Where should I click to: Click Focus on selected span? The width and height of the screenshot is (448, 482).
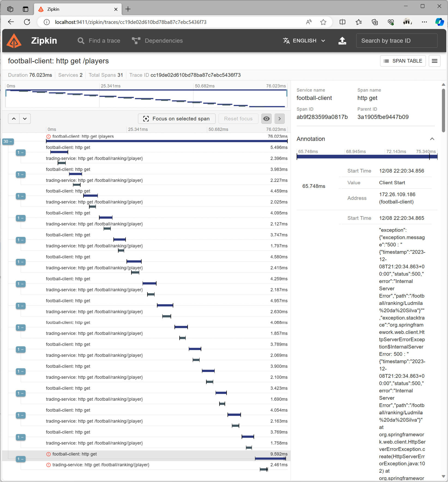[177, 119]
